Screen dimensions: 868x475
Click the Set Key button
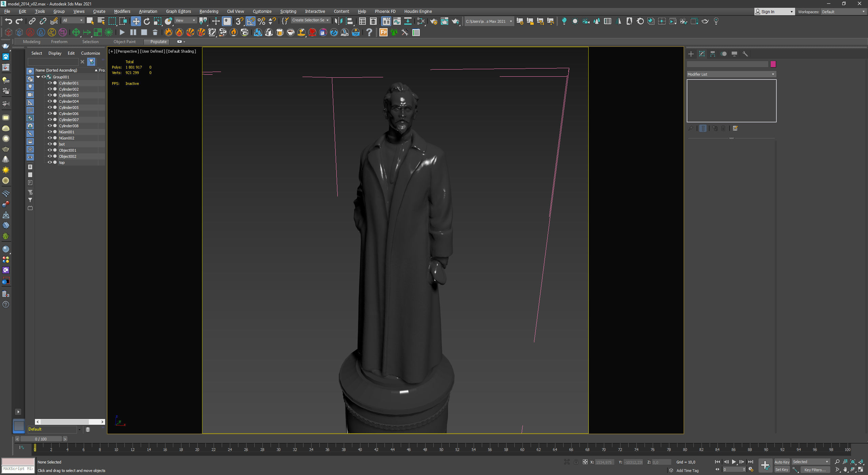pos(782,470)
